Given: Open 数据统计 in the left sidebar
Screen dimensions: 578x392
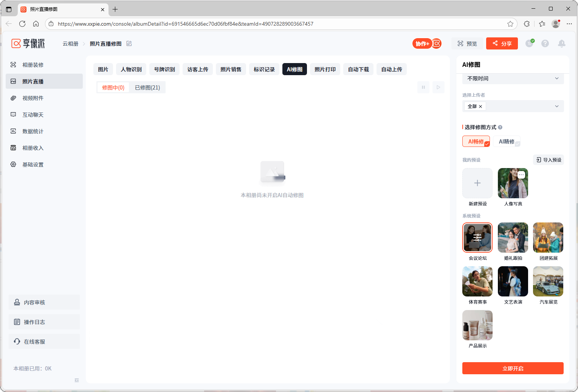Looking at the screenshot, I should click(x=33, y=131).
